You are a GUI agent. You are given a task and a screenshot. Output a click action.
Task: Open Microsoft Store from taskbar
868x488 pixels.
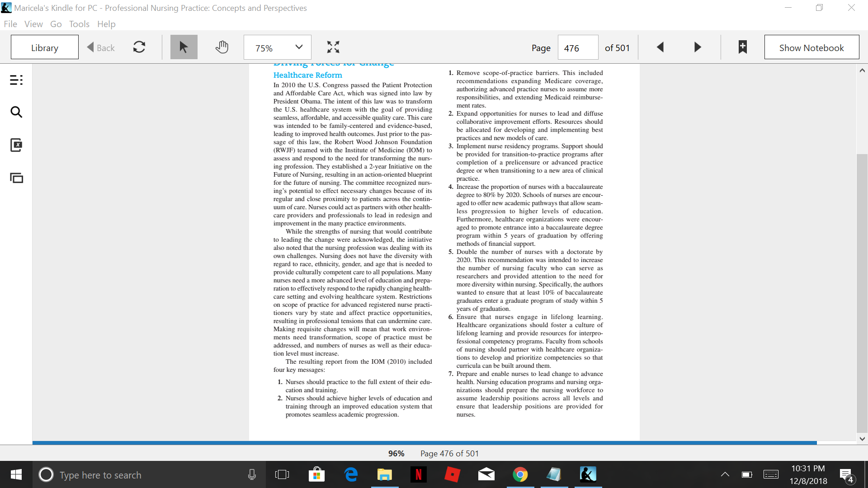click(316, 474)
